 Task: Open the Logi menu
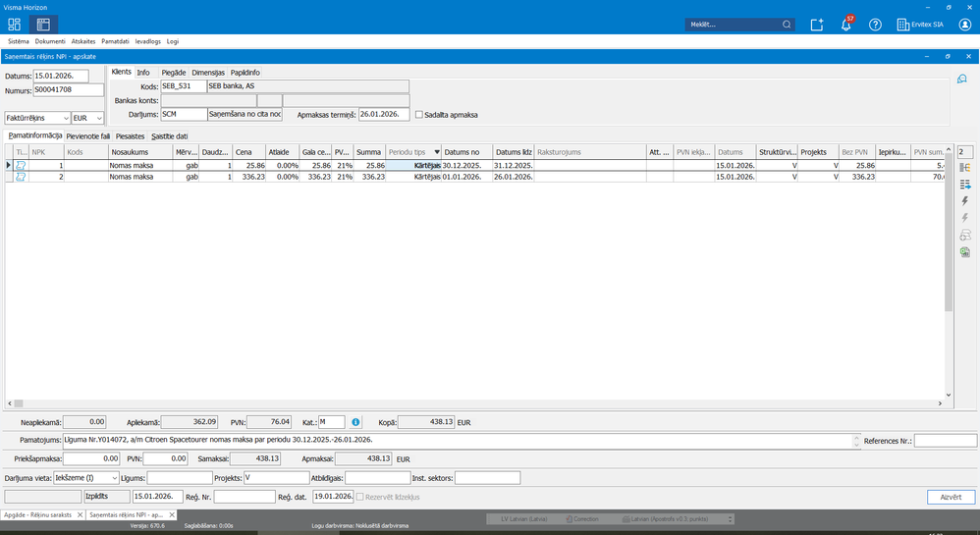[173, 41]
